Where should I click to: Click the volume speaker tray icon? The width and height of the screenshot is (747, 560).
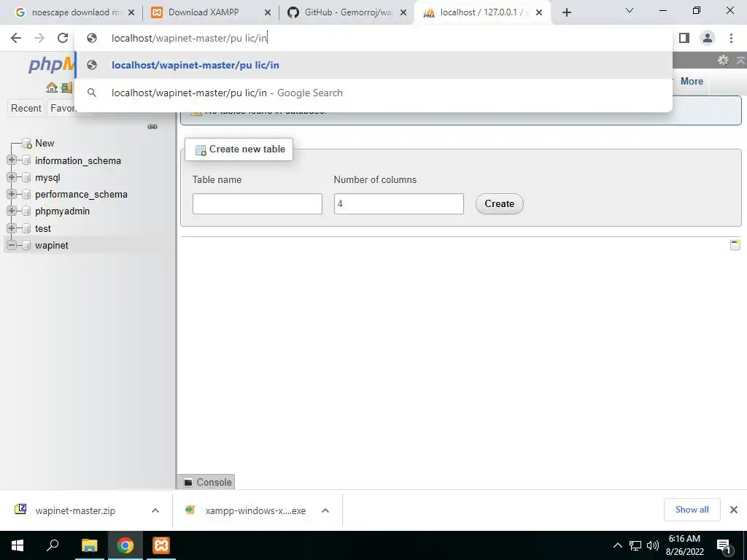pos(652,545)
